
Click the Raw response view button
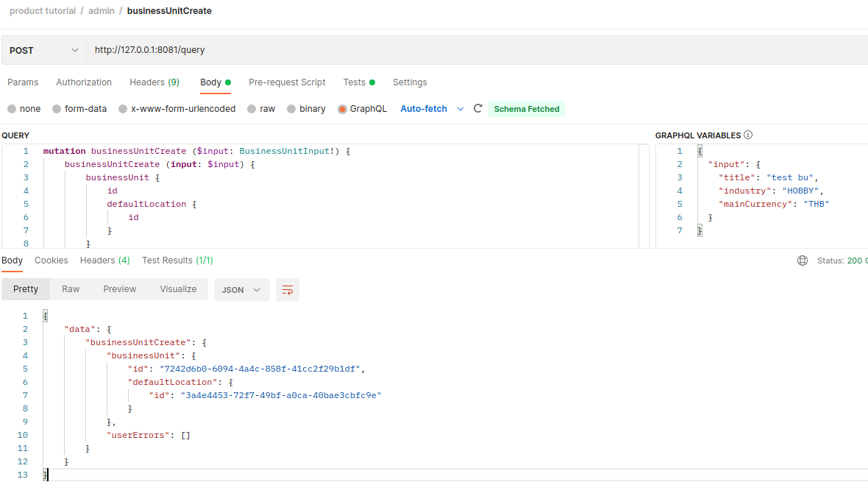pos(71,289)
